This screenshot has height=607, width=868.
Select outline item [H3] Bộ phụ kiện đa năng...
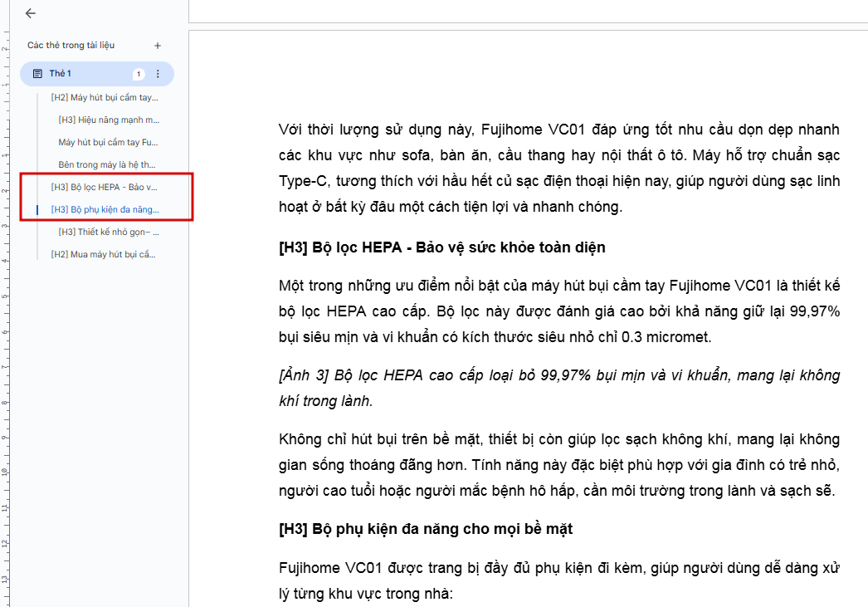(105, 209)
